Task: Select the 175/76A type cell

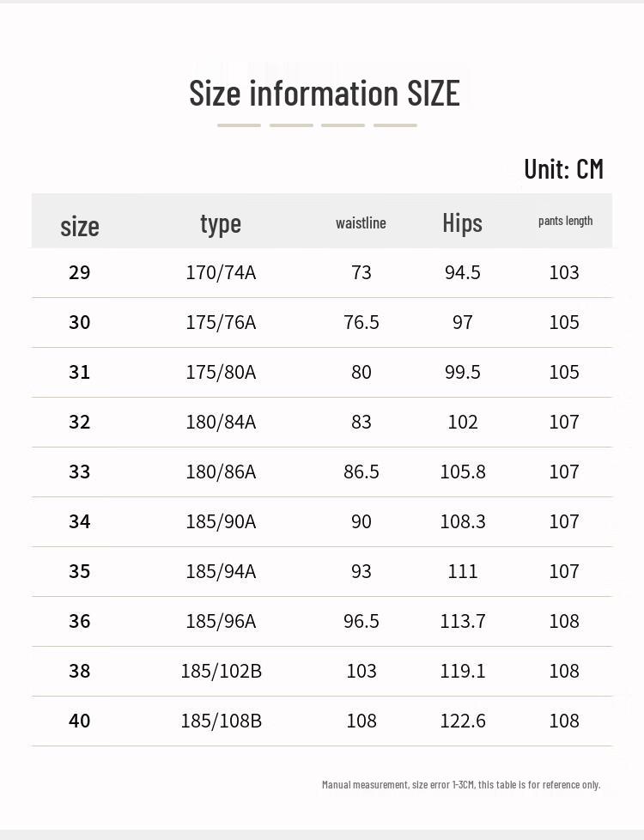Action: click(221, 322)
